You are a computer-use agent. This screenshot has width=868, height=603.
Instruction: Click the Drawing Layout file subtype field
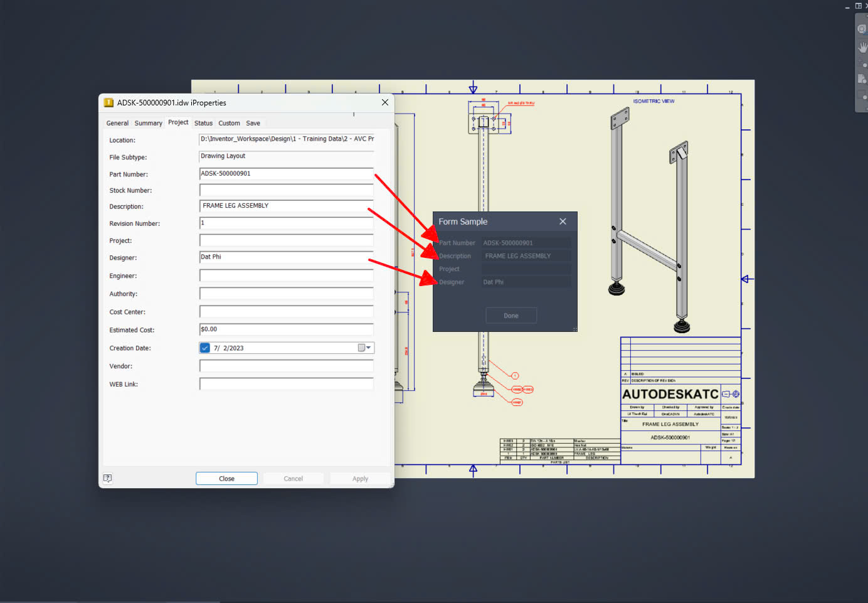[287, 156]
